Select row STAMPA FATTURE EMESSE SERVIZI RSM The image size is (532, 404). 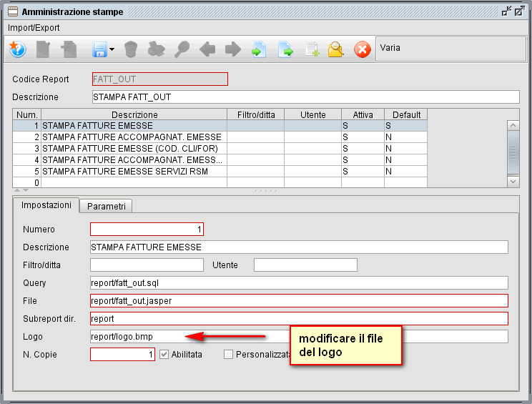pos(134,172)
